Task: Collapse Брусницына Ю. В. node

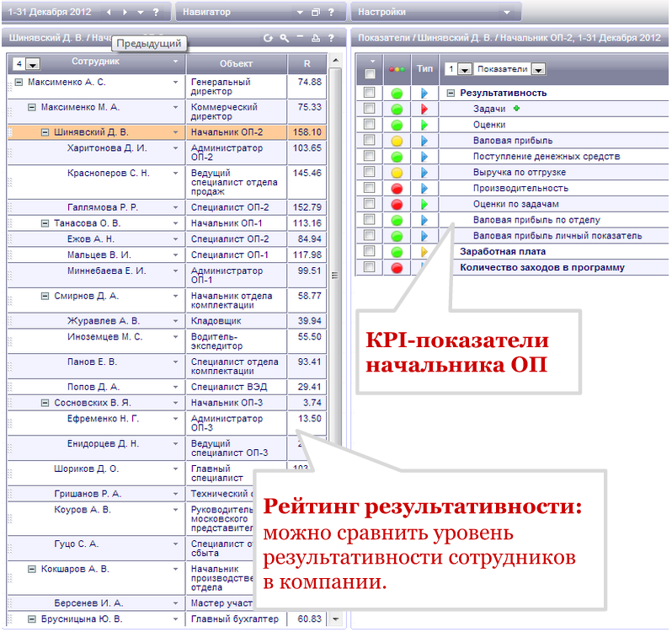Action: [32, 619]
